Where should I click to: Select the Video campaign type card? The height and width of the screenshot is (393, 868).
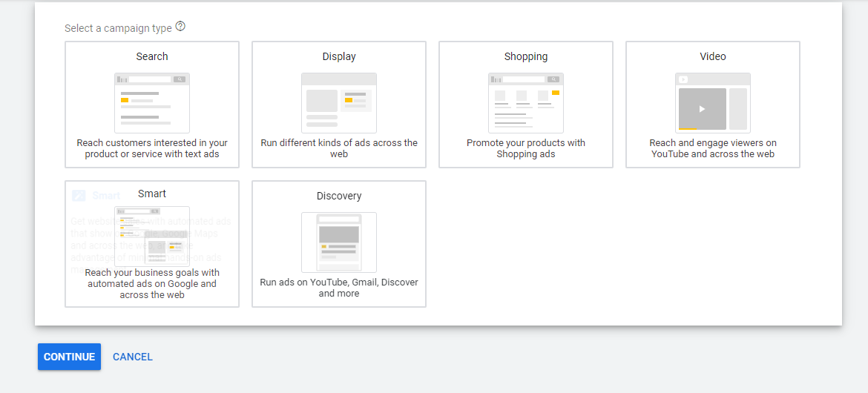click(x=713, y=105)
